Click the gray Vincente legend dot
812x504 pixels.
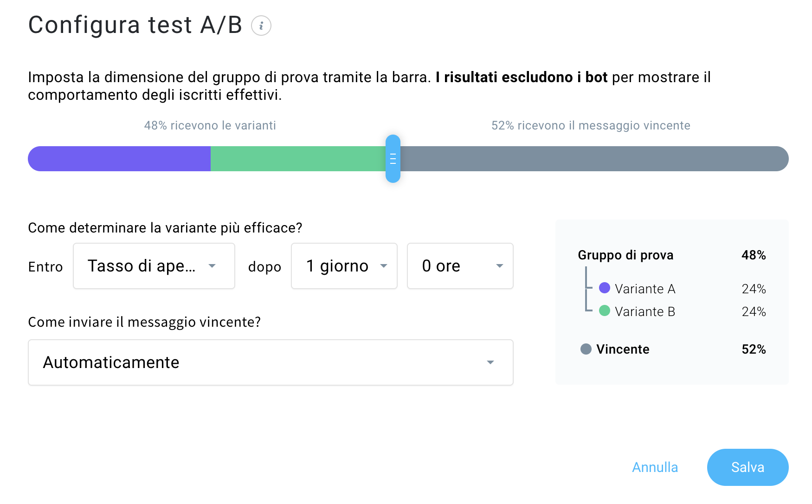click(586, 349)
